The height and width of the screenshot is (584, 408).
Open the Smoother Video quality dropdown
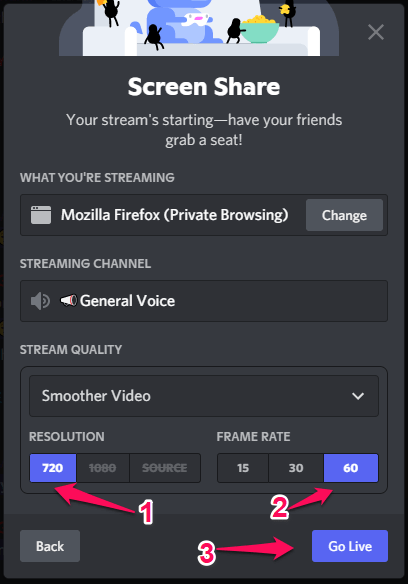tap(204, 396)
